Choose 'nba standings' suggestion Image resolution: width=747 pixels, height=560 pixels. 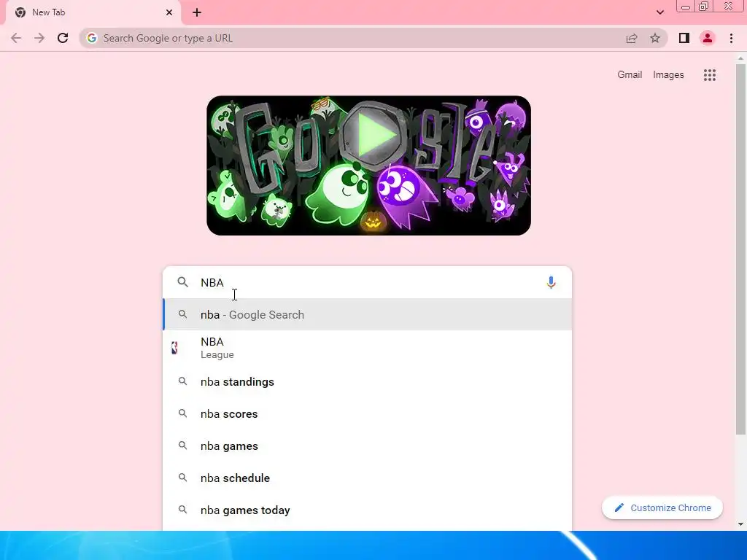368,382
